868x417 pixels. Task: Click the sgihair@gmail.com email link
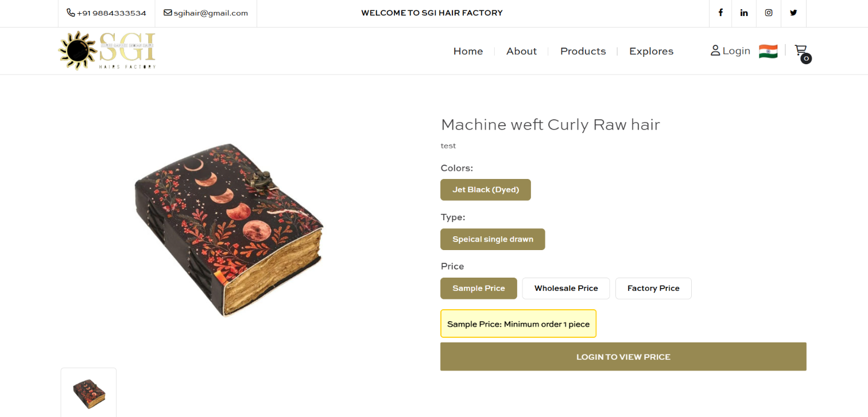click(206, 13)
